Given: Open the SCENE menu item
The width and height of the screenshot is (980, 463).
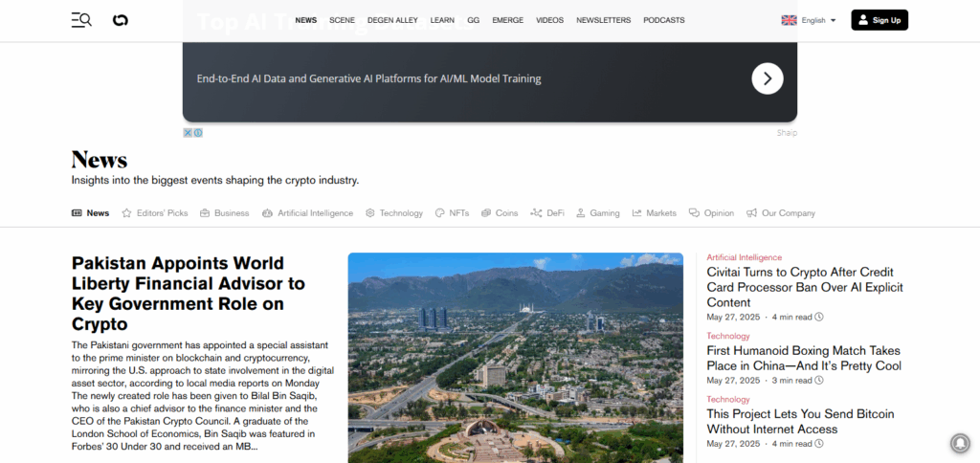Looking at the screenshot, I should click(x=342, y=20).
